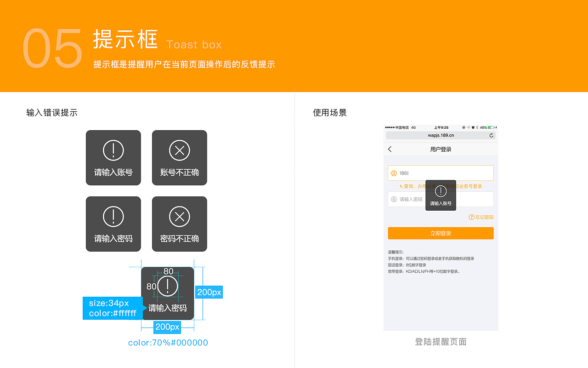The image size is (588, 368).
Task: Click the exclamation icon in the dimension spec diagram
Action: pos(168,286)
